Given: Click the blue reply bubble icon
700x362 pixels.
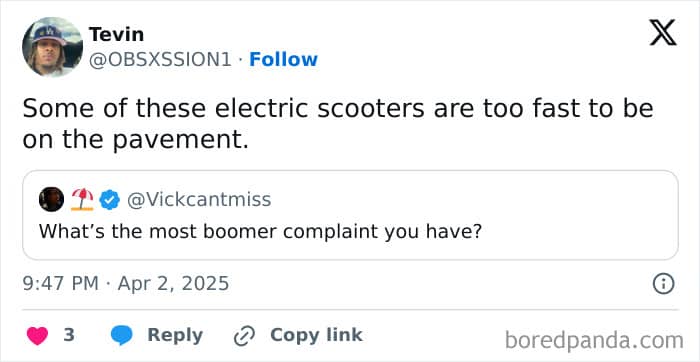Looking at the screenshot, I should [x=121, y=335].
